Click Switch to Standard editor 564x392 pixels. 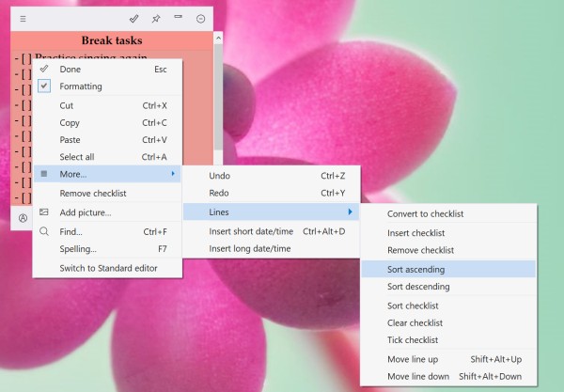(x=108, y=268)
